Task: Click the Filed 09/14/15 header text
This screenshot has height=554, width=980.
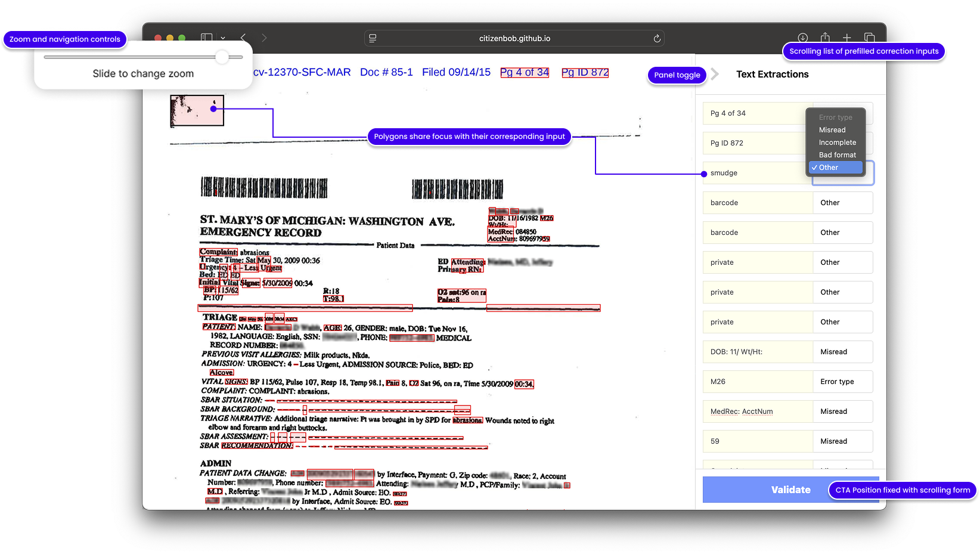Action: tap(456, 72)
